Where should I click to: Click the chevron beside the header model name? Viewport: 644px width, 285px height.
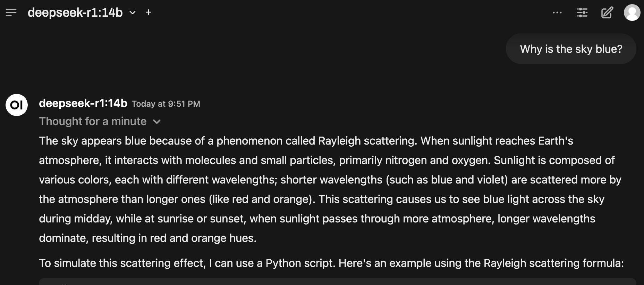click(x=133, y=13)
